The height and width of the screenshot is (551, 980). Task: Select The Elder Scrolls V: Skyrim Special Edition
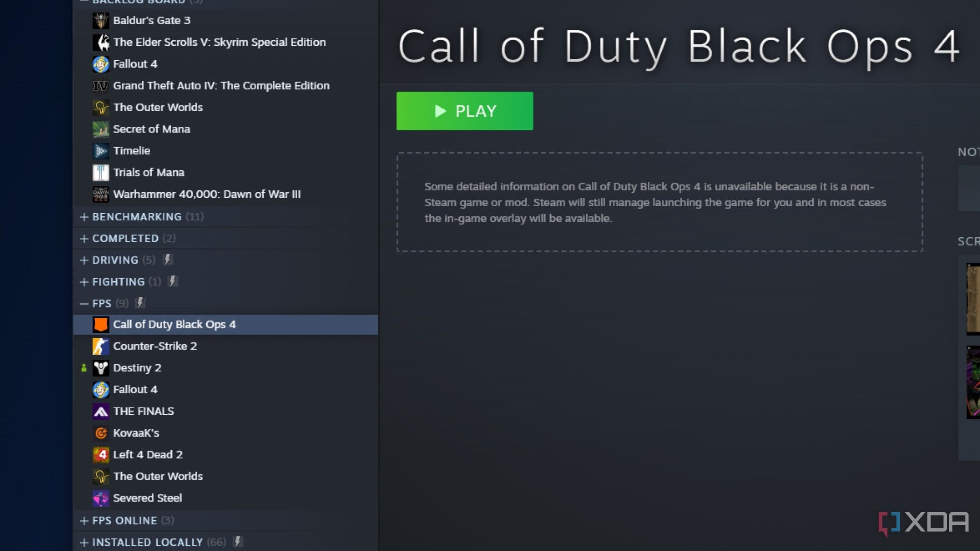tap(225, 42)
